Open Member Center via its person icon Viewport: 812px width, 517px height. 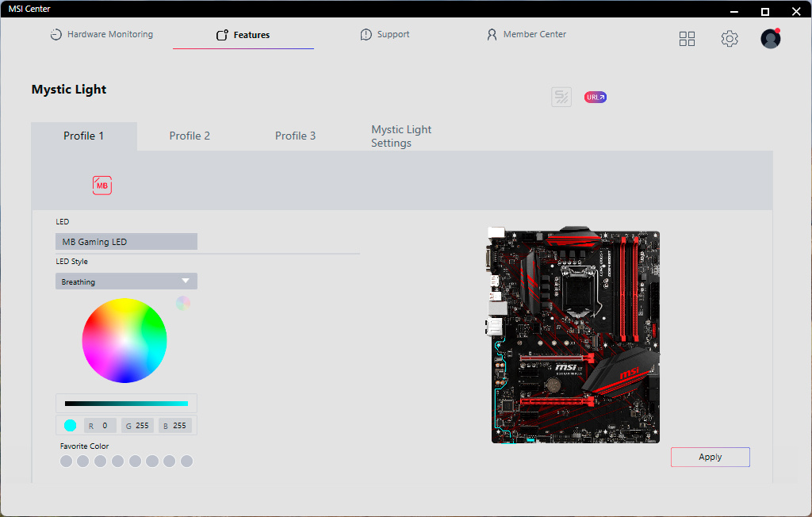(492, 34)
